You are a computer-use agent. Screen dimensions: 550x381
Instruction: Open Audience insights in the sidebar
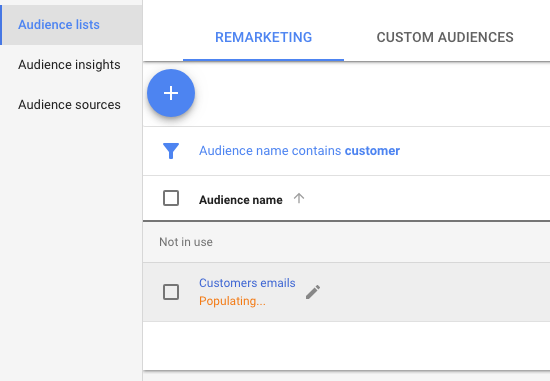point(69,65)
